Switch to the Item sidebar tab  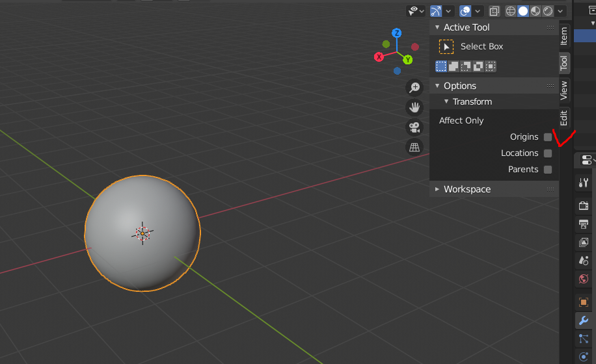pyautogui.click(x=564, y=36)
